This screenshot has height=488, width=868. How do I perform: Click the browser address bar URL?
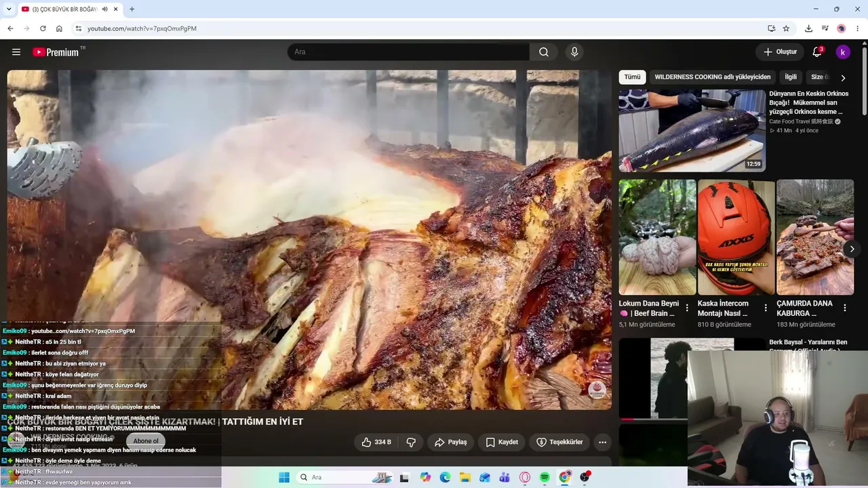pos(142,28)
